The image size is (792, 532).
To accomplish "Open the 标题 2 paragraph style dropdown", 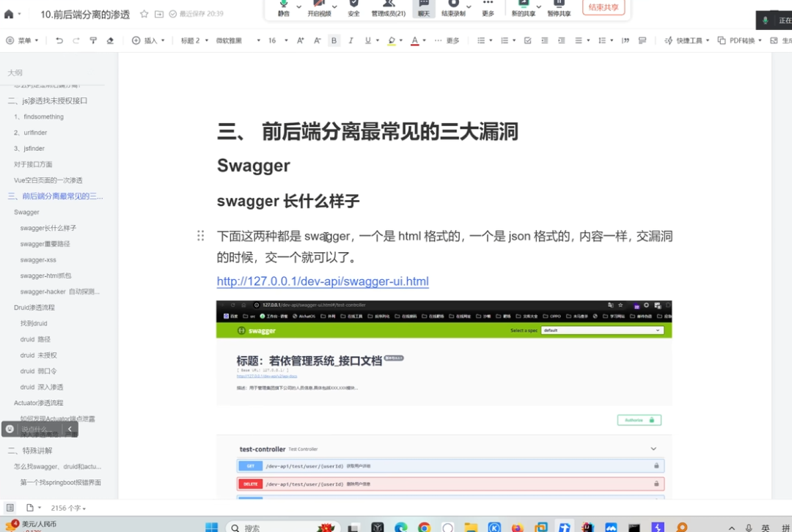I will click(x=194, y=40).
